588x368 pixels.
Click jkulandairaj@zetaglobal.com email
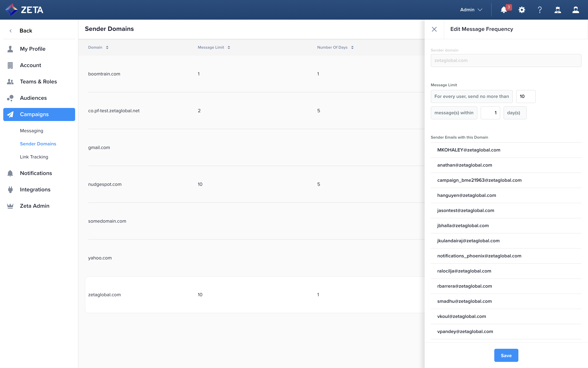[468, 241]
